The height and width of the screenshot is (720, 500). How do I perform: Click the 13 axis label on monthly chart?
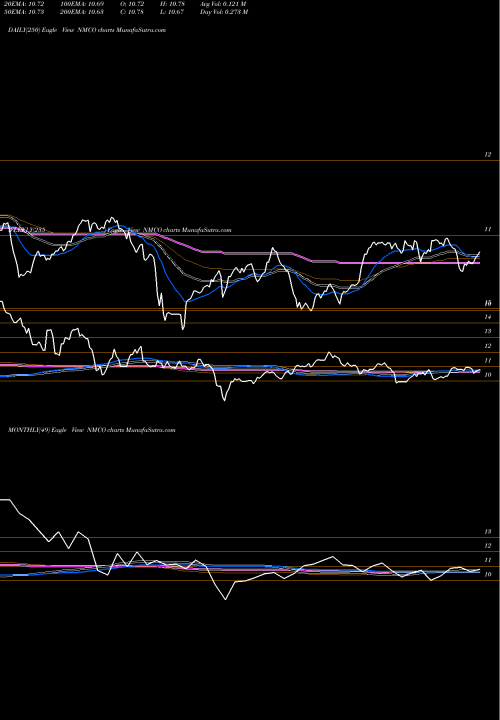489,532
